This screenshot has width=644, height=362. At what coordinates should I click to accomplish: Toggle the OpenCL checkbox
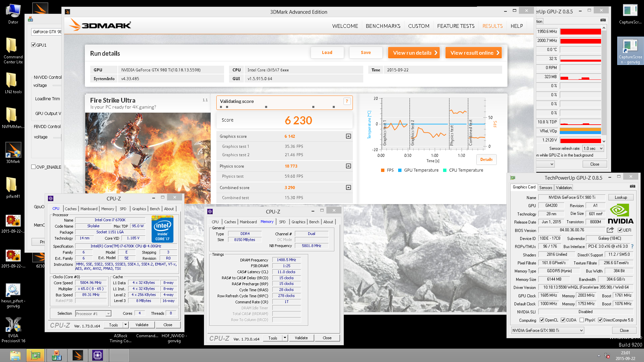[x=542, y=320]
